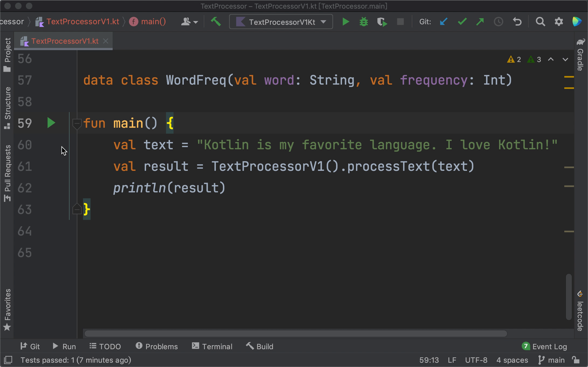Image resolution: width=588 pixels, height=367 pixels.
Task: Open the user/code-with-me dropdown
Action: point(189,22)
